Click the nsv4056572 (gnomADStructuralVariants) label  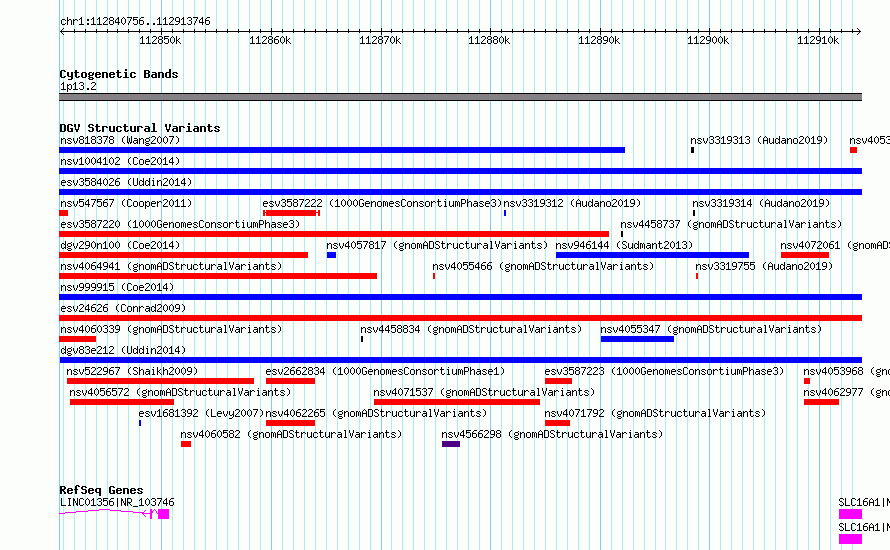[180, 392]
